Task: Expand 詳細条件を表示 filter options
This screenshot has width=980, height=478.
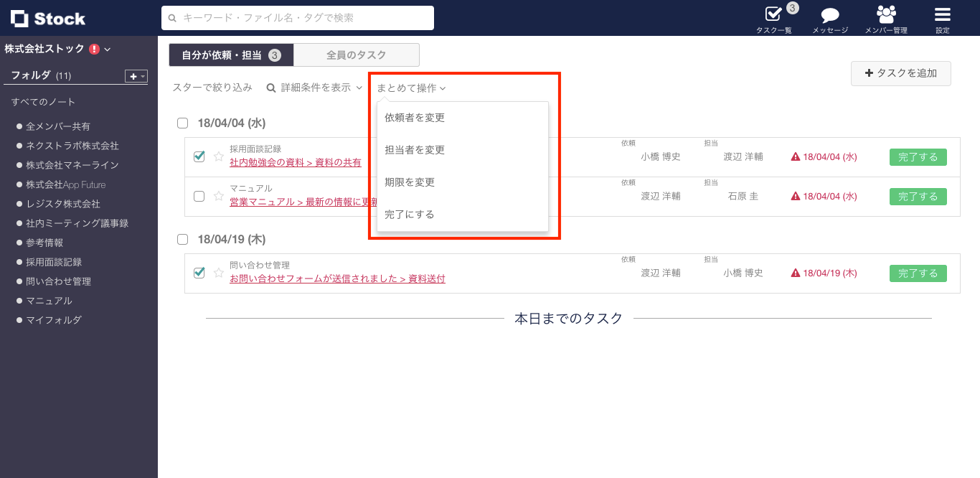Action: 314,88
